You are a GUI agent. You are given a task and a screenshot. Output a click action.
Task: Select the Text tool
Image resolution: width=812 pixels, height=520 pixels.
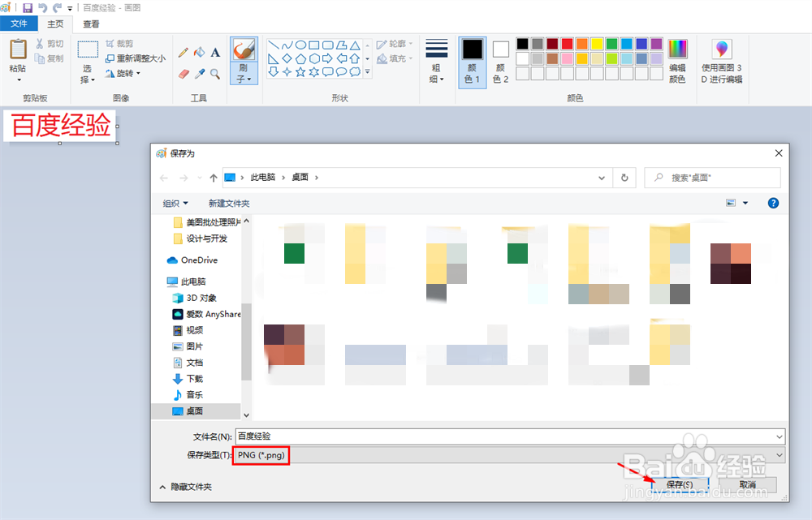click(x=214, y=52)
